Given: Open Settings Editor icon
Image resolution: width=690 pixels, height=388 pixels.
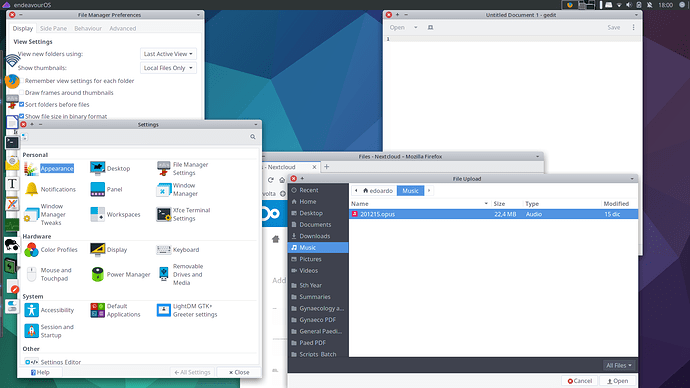Looking at the screenshot, I should (31, 362).
